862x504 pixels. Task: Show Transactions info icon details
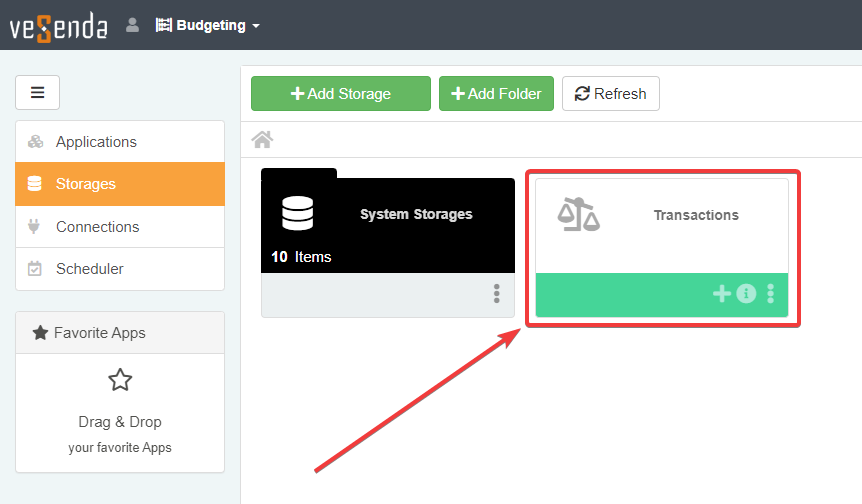pyautogui.click(x=746, y=293)
